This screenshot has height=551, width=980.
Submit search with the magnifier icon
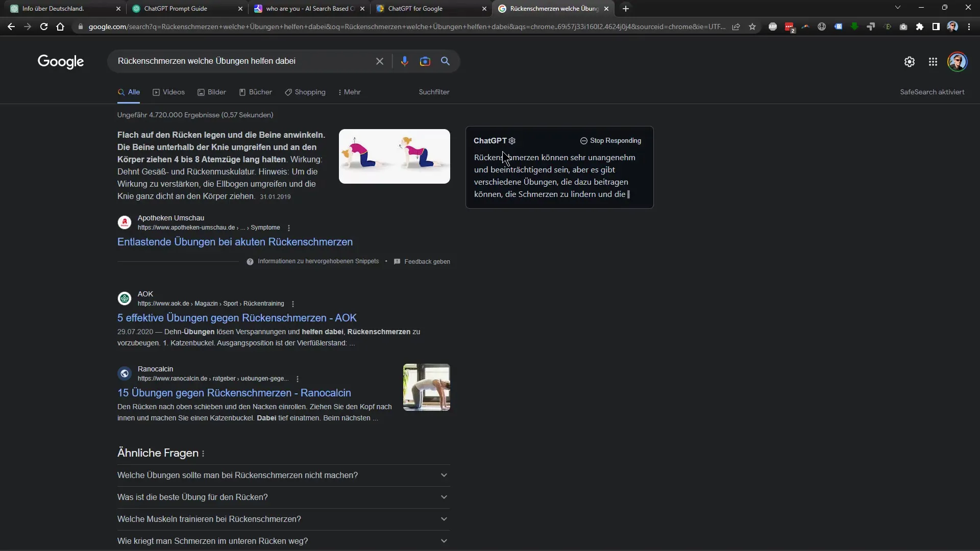(x=445, y=61)
